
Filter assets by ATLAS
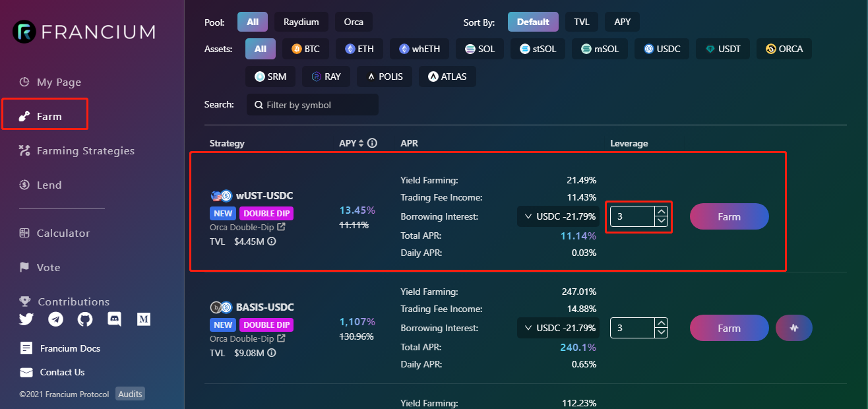[x=447, y=77]
